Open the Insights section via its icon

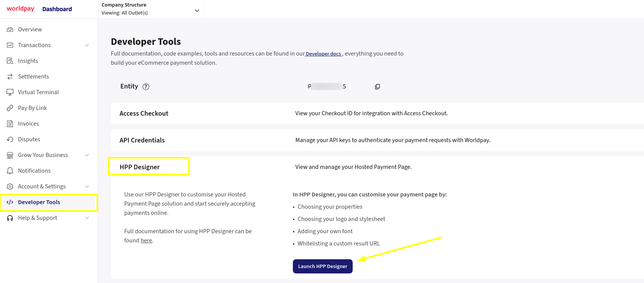point(11,61)
